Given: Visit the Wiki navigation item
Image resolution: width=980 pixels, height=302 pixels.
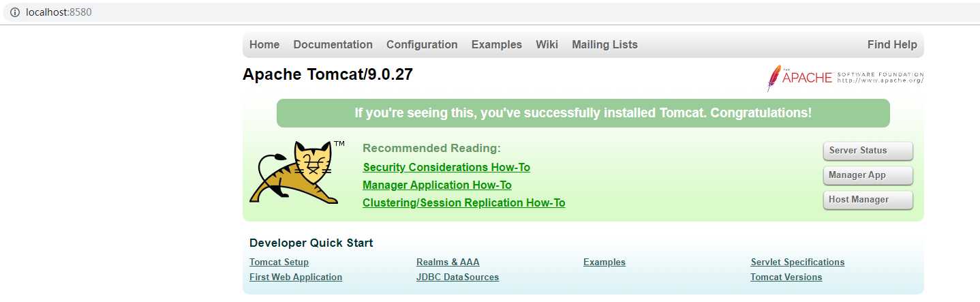Looking at the screenshot, I should tap(547, 45).
